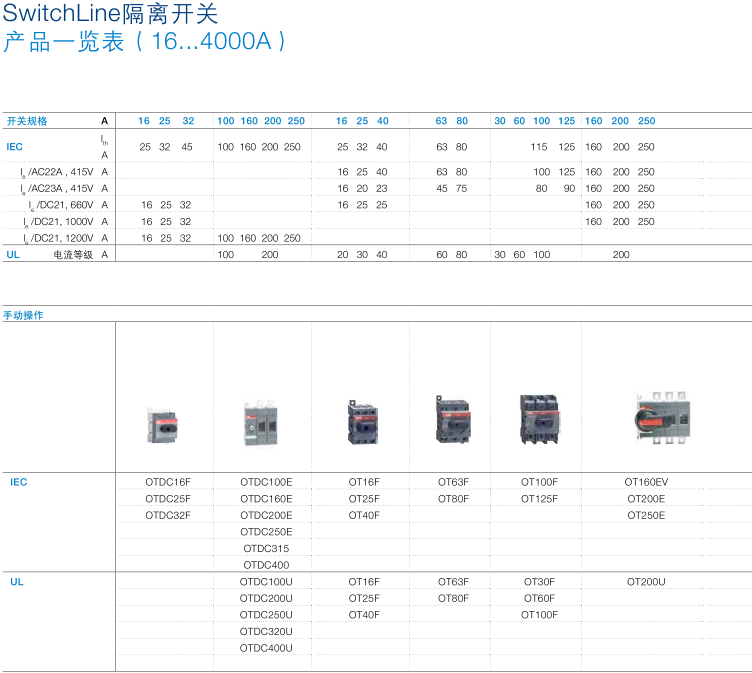Click the '23' value in the AC23A row
The height and width of the screenshot is (673, 752).
click(x=382, y=189)
